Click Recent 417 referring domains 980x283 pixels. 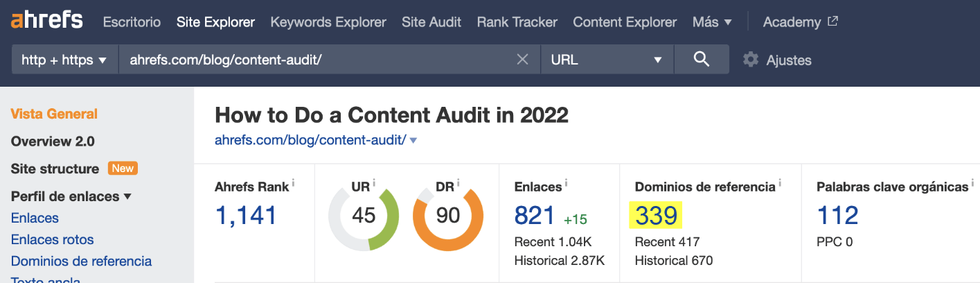click(668, 242)
